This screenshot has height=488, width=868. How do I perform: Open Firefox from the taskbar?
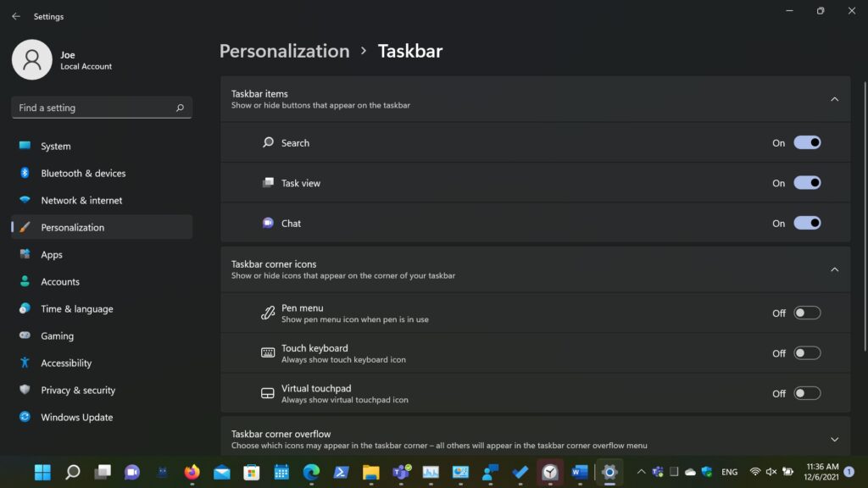[192, 472]
